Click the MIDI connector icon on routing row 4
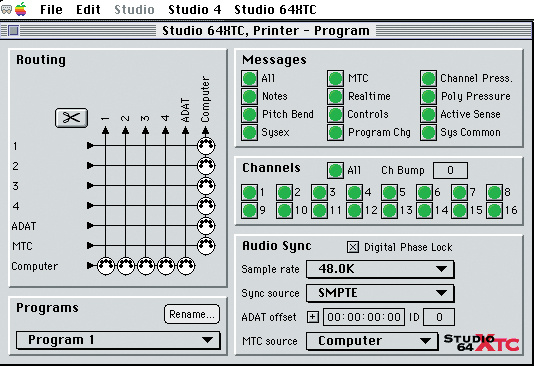The width and height of the screenshot is (534, 366). pos(206,206)
